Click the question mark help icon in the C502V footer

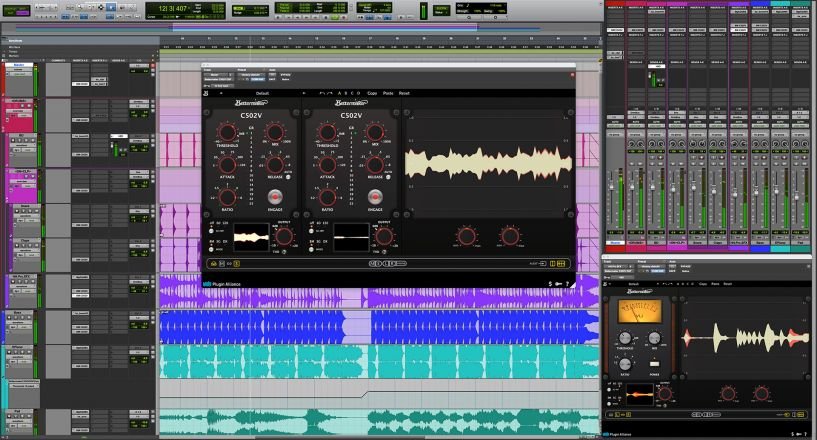pyautogui.click(x=568, y=285)
